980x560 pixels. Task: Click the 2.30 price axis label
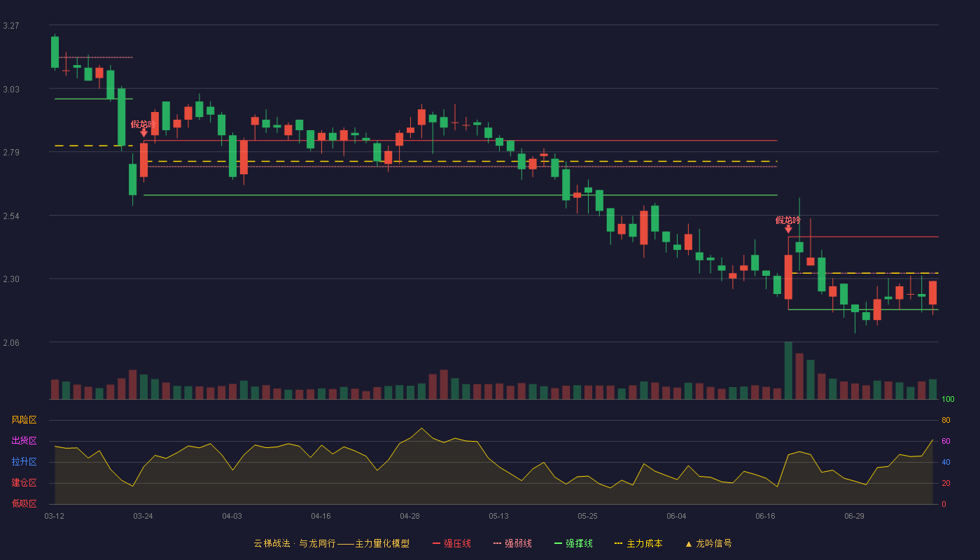[11, 279]
